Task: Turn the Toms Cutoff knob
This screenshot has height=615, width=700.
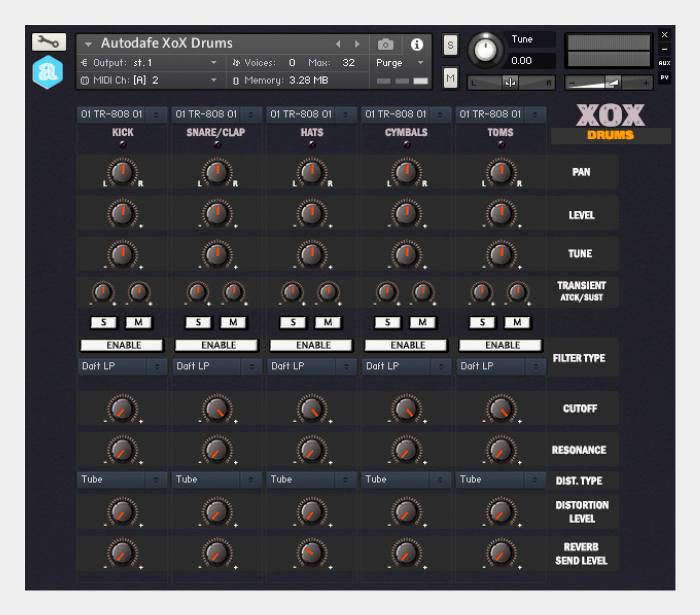Action: [501, 409]
